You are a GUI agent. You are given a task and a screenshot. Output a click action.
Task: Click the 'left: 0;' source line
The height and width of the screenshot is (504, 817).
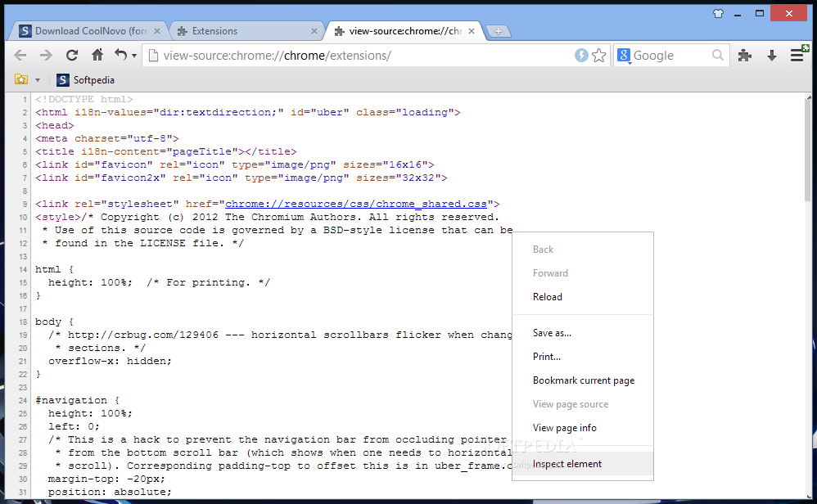tap(74, 426)
